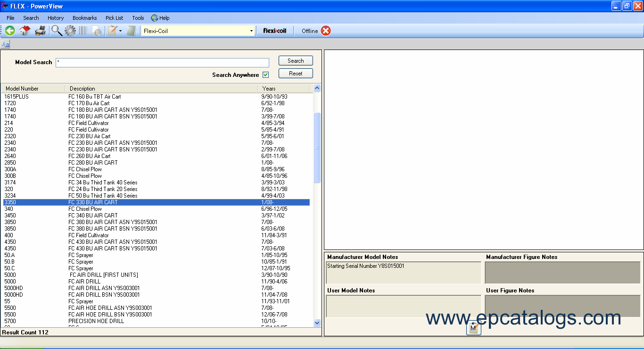Open the Bookmarks menu
Image resolution: width=644 pixels, height=349 pixels.
[85, 18]
